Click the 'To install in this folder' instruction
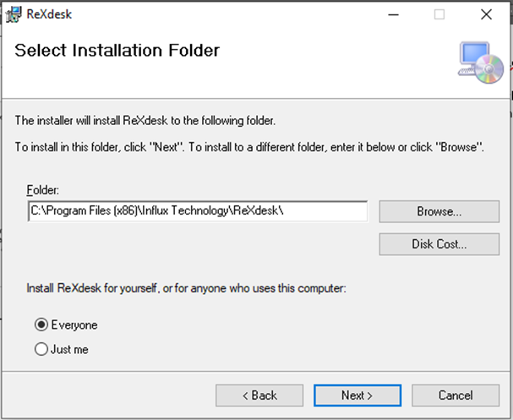Viewport: 513px width, 420px height. tap(249, 147)
